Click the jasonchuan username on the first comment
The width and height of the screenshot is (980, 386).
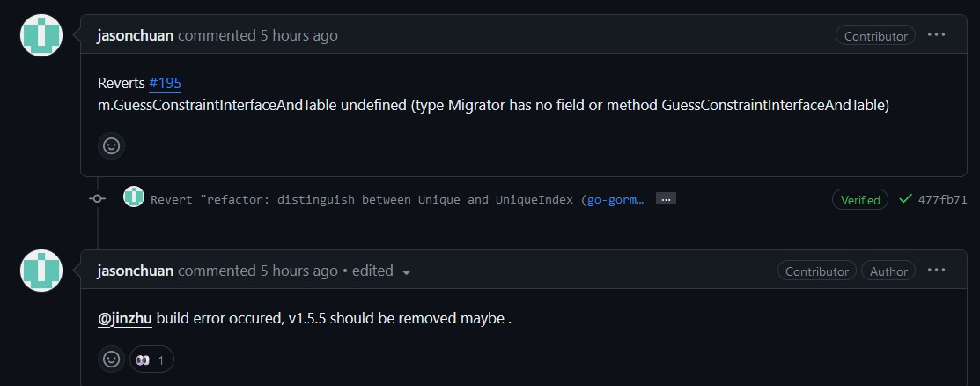click(x=136, y=35)
